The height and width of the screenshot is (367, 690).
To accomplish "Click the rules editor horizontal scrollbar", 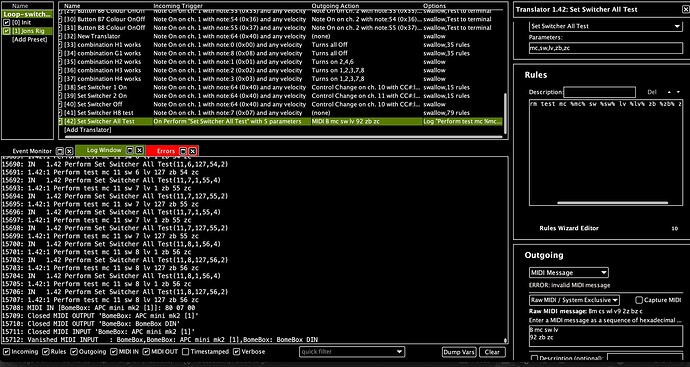I will click(x=613, y=203).
